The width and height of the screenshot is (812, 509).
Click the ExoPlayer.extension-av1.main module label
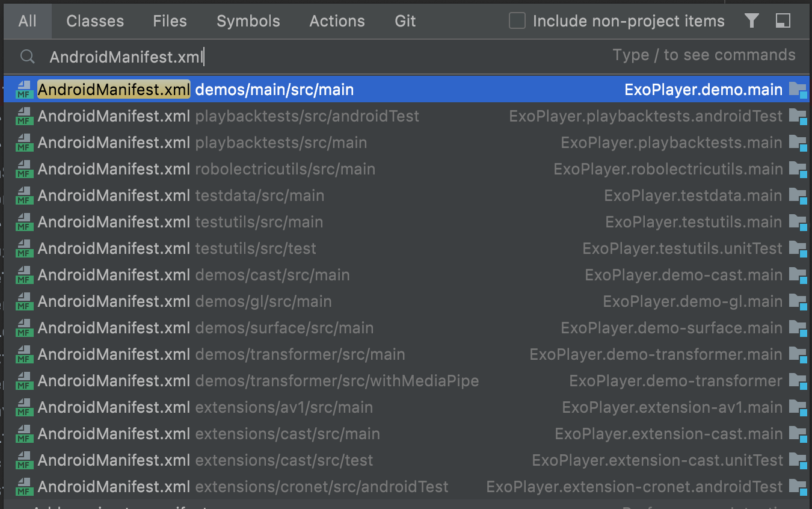click(x=672, y=407)
